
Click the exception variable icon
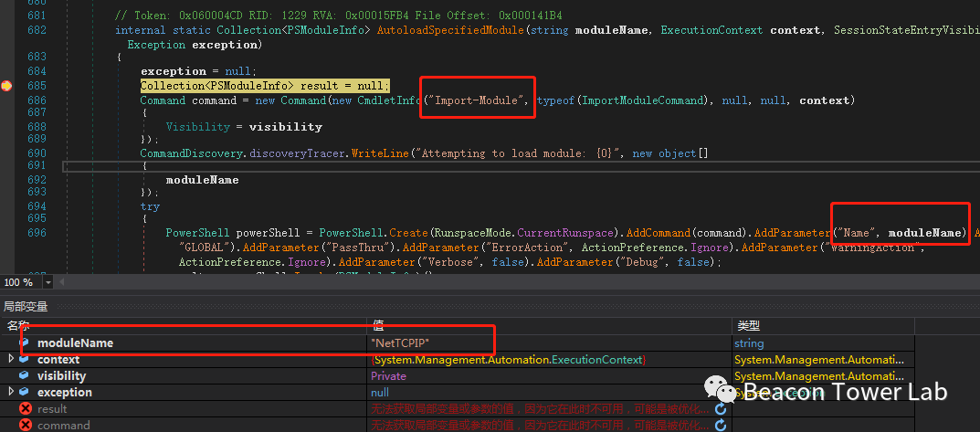point(25,392)
